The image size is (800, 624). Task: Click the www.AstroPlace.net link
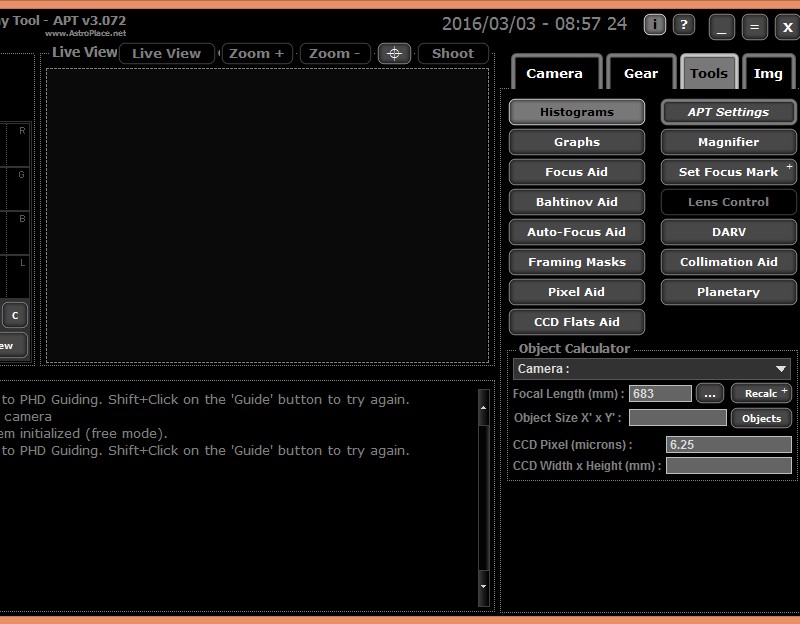pyautogui.click(x=85, y=33)
